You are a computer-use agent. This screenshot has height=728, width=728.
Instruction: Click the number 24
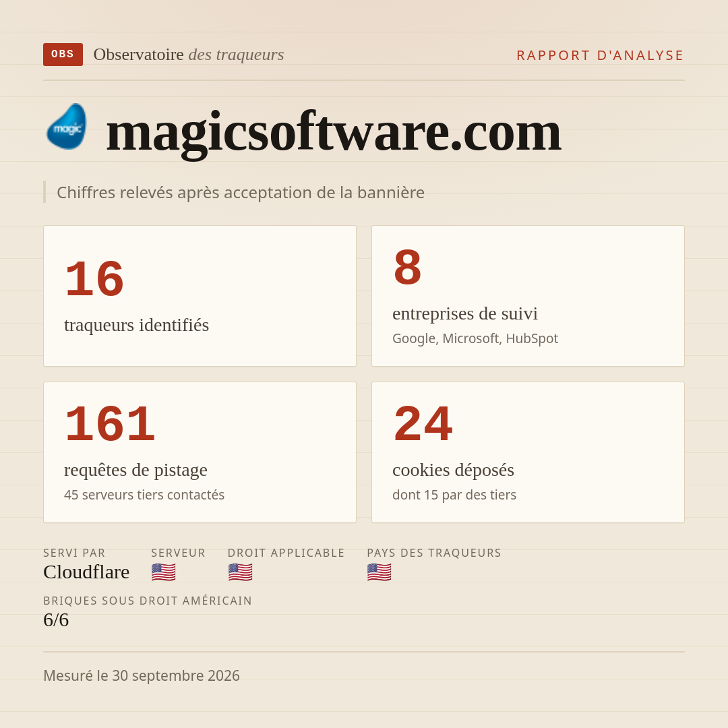(423, 424)
